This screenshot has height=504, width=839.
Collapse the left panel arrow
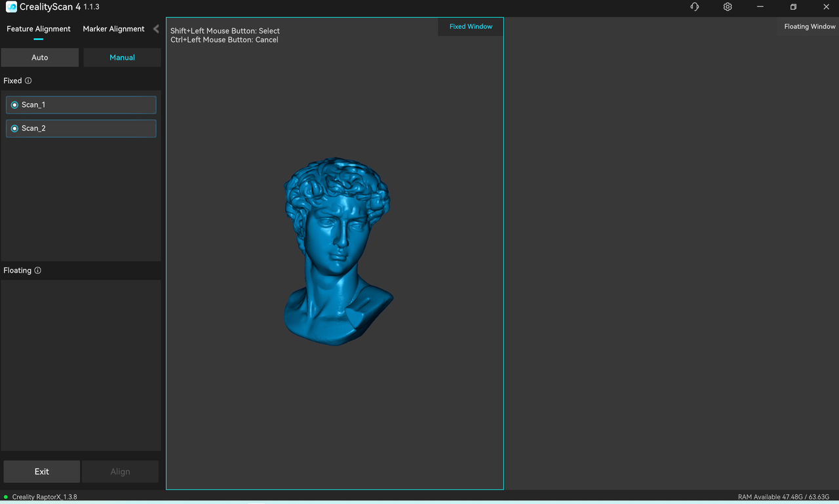[156, 29]
